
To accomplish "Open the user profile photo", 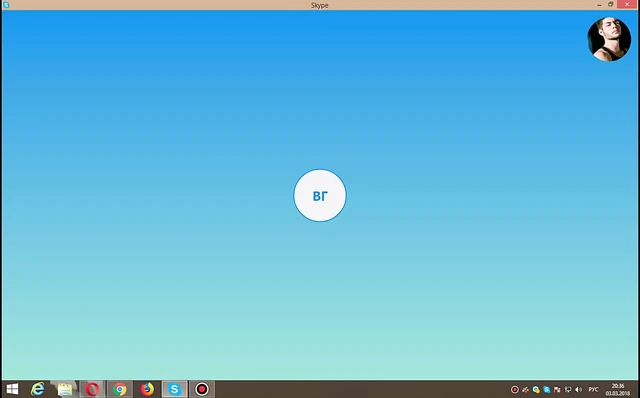I will tap(609, 39).
